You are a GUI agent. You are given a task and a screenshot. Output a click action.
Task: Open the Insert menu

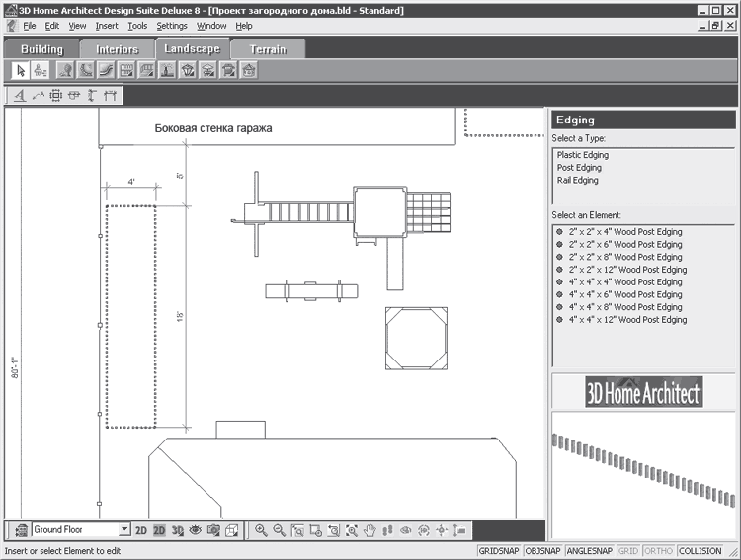coord(107,26)
